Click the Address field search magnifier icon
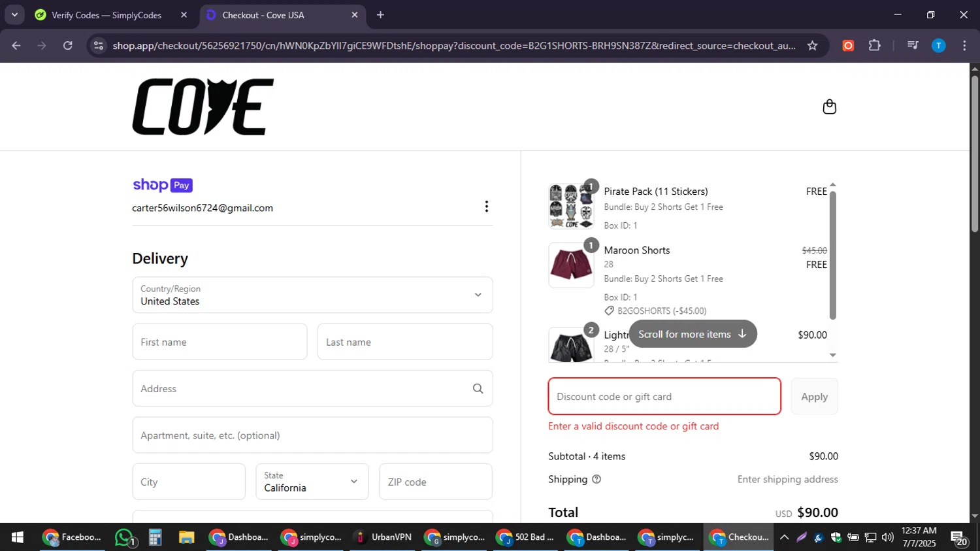 (x=478, y=389)
